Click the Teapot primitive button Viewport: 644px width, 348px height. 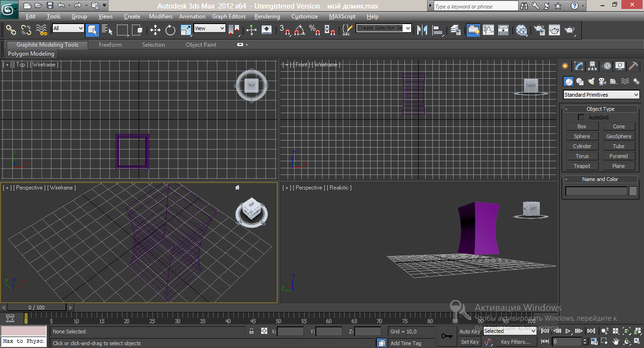(x=582, y=166)
